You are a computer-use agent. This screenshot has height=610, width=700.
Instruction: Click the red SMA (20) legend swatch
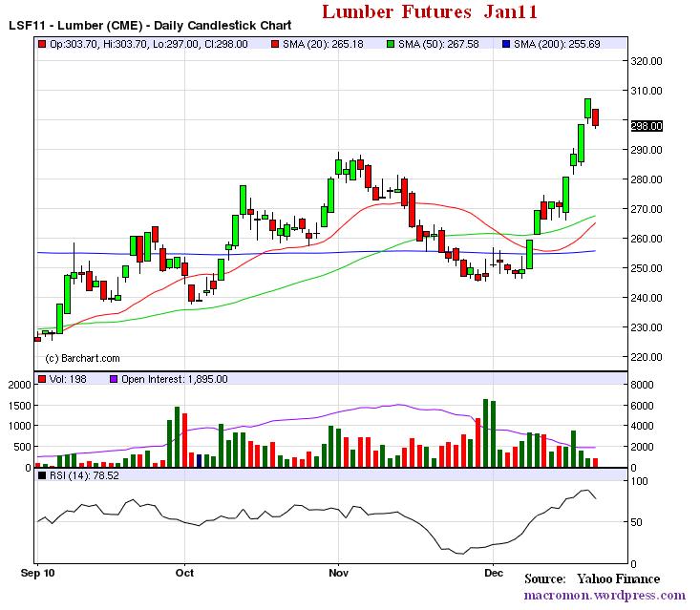pyautogui.click(x=275, y=44)
